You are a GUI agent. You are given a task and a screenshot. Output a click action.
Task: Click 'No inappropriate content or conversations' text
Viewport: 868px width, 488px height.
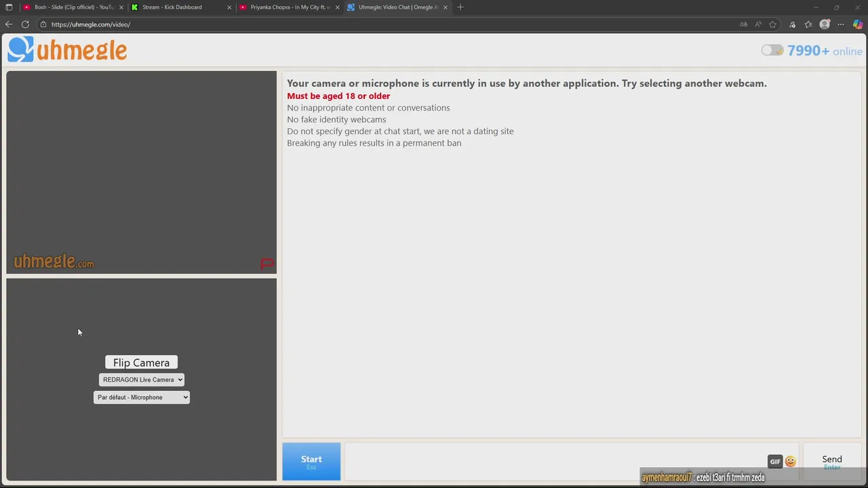pyautogui.click(x=368, y=108)
